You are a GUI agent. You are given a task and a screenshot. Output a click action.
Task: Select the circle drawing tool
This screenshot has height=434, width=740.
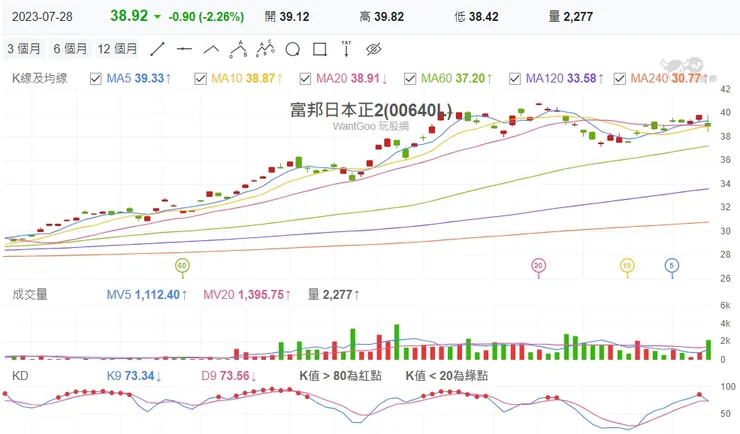(x=293, y=49)
